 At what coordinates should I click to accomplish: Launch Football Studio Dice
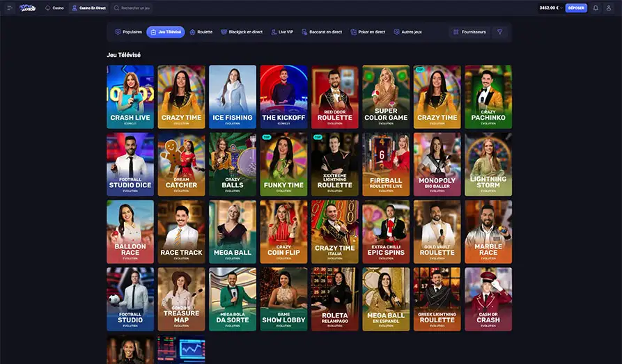130,164
